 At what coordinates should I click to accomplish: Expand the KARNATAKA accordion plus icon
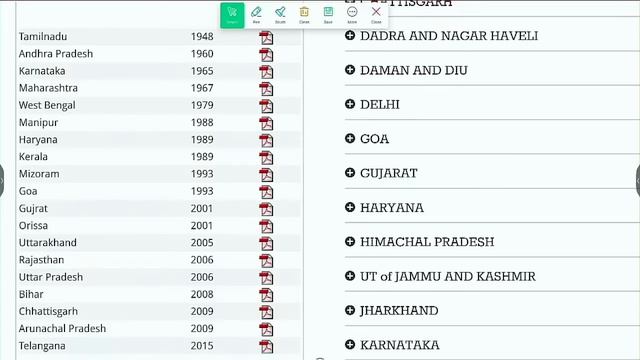[350, 344]
